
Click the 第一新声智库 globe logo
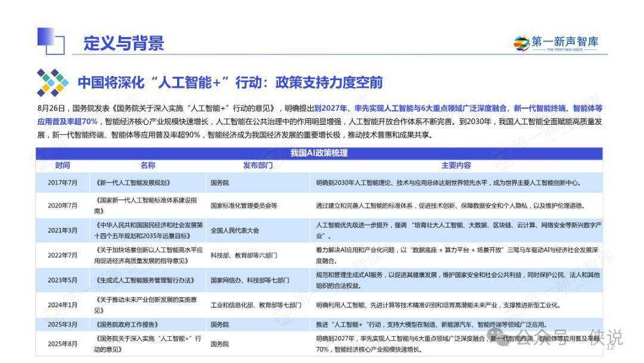coord(522,42)
